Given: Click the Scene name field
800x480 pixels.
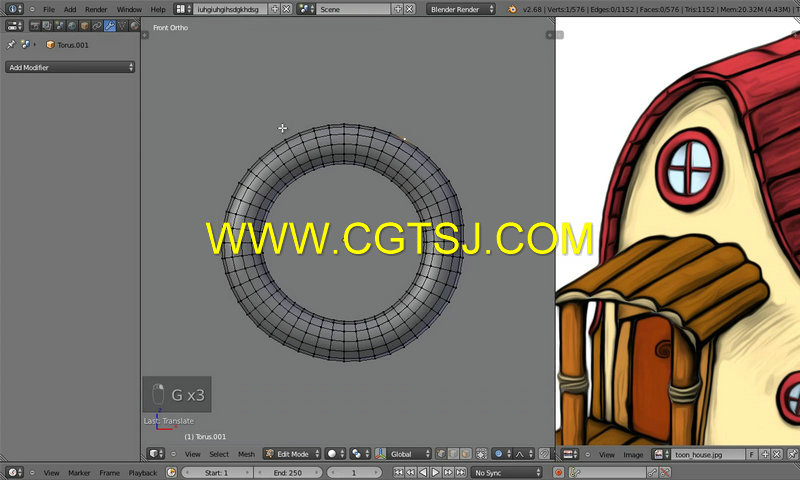Looking at the screenshot, I should pyautogui.click(x=353, y=9).
